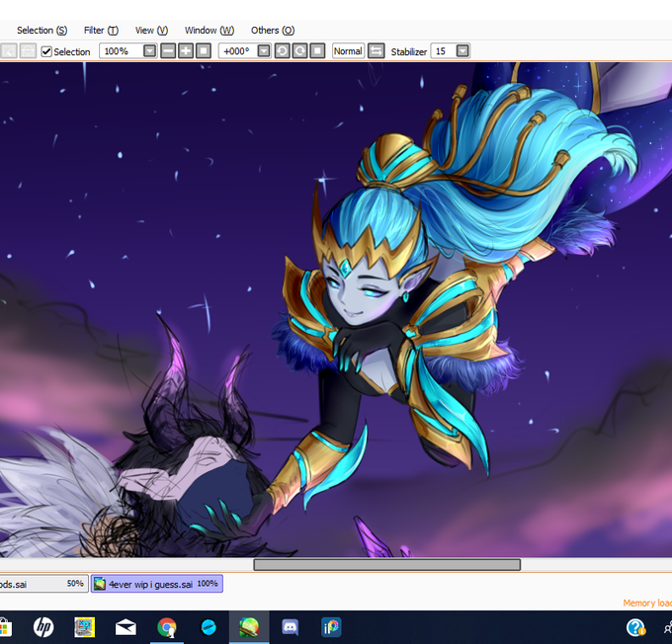The image size is (672, 644).
Task: Open Google Chrome from the taskbar
Action: point(167,628)
